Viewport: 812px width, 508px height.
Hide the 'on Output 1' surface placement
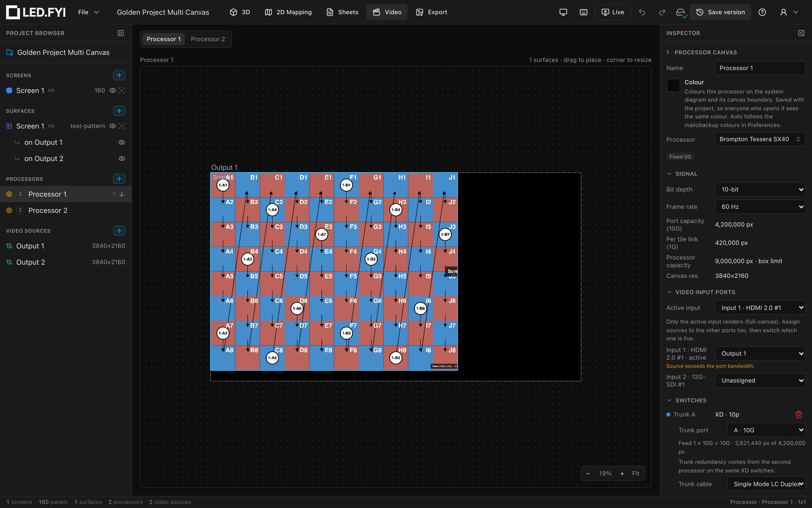[122, 142]
